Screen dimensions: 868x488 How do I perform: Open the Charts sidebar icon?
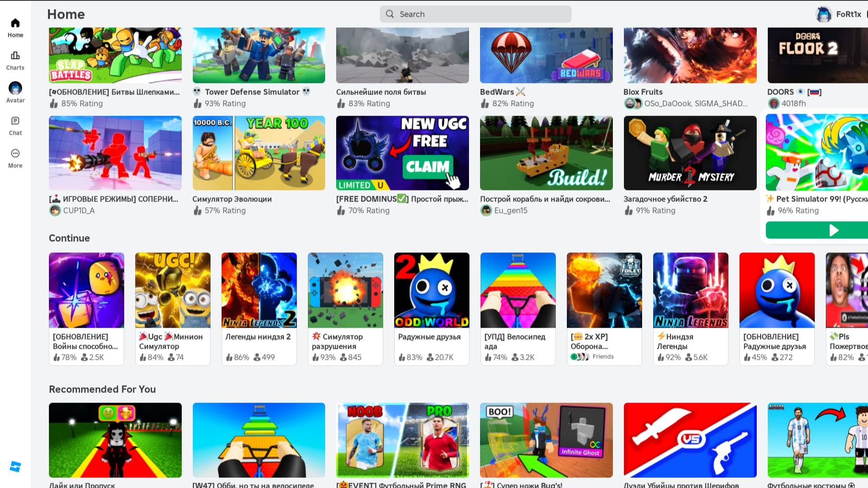(x=15, y=56)
